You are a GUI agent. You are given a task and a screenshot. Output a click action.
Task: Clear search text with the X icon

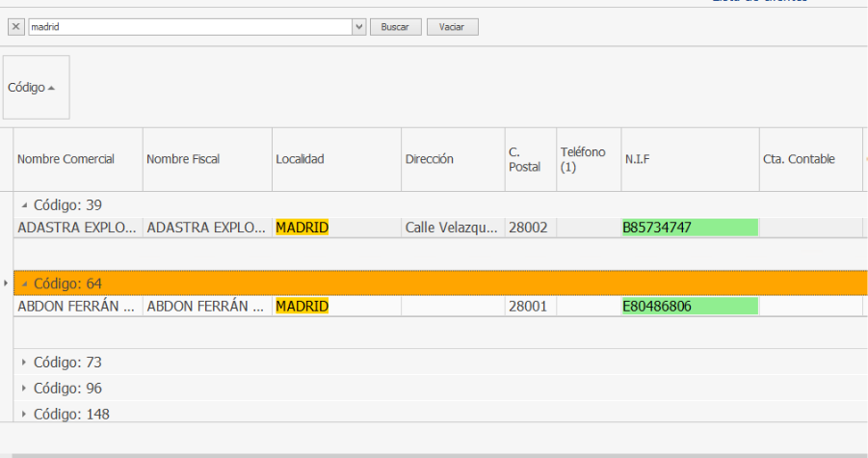15,27
